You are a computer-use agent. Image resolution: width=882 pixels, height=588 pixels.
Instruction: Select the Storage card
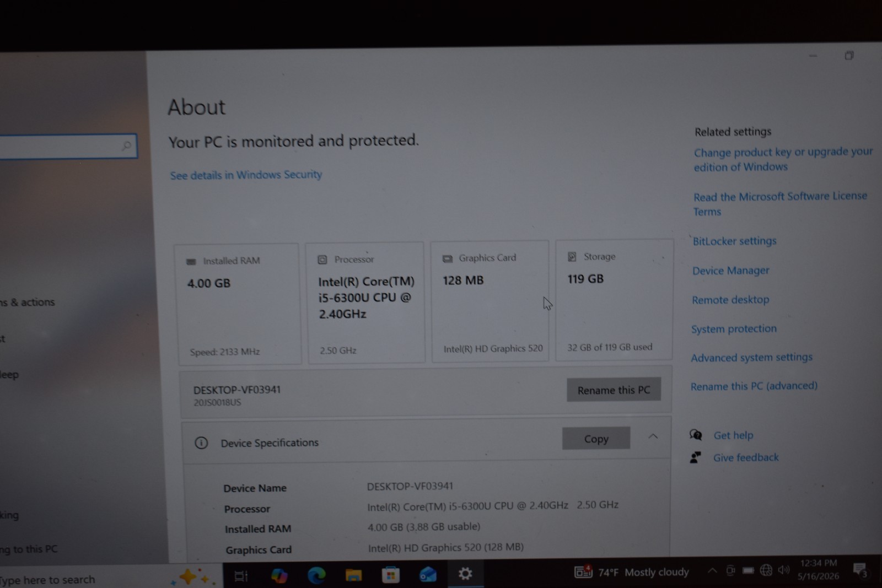[x=614, y=300]
